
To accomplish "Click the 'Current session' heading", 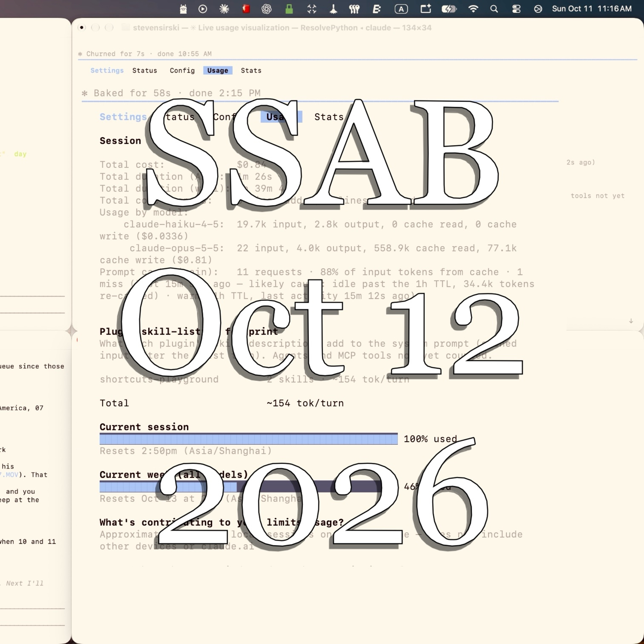I will click(x=144, y=427).
